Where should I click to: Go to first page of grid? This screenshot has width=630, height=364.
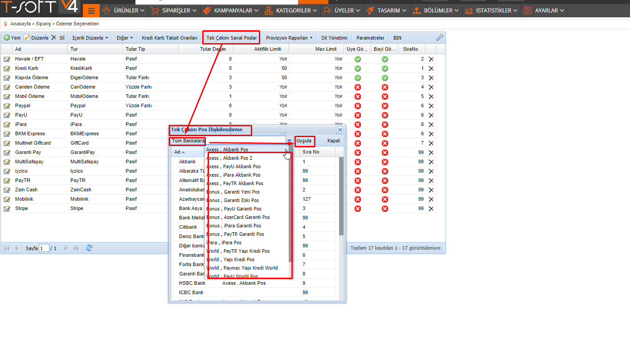pyautogui.click(x=7, y=248)
